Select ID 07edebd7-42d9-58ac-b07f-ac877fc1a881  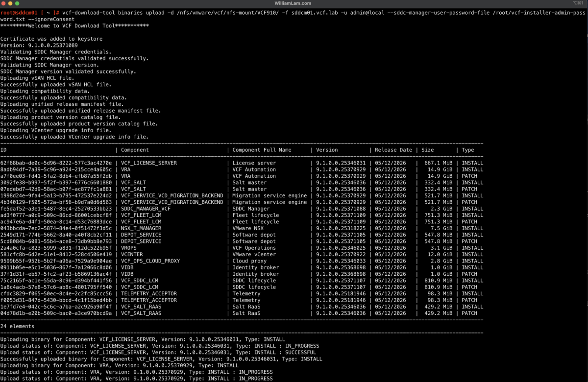point(56,189)
